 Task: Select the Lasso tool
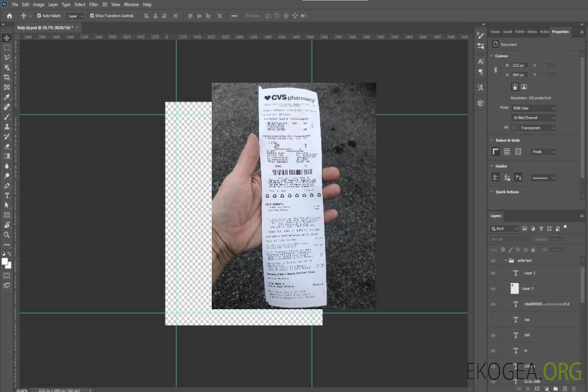(7, 57)
